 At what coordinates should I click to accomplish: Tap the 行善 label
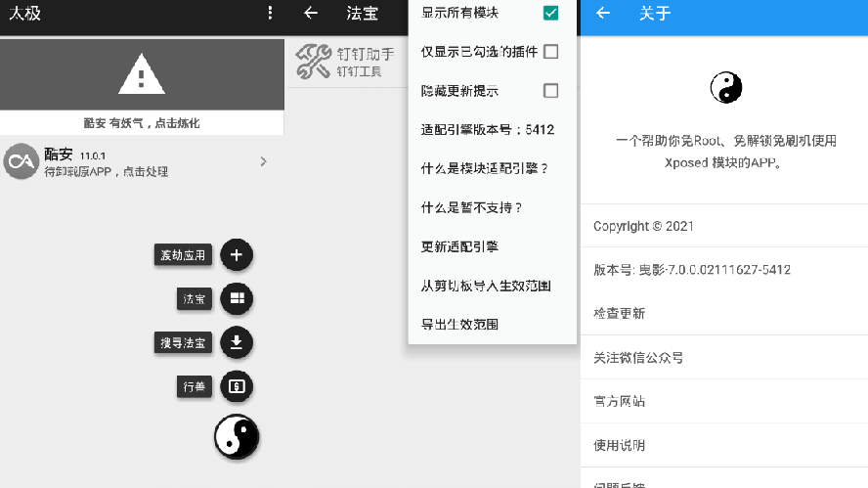pos(195,386)
